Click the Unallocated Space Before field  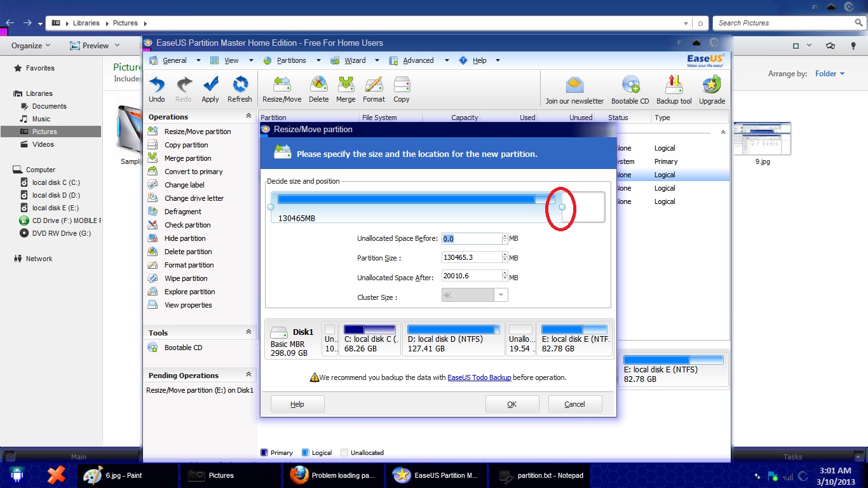point(471,239)
